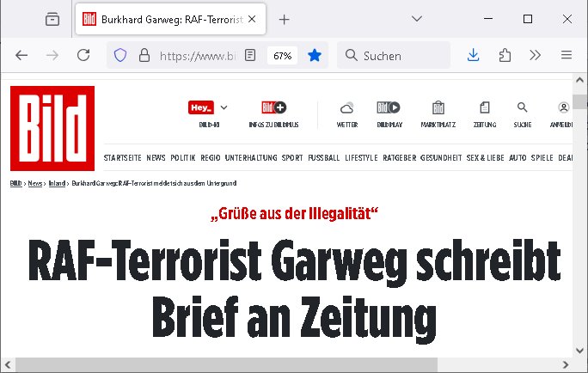Image resolution: width=588 pixels, height=373 pixels.
Task: Click the Bild logo
Action: coord(52,128)
